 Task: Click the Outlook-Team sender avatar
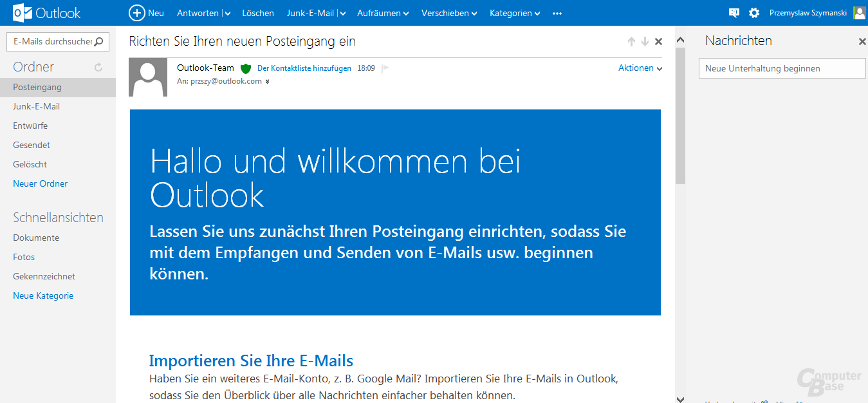coord(148,77)
